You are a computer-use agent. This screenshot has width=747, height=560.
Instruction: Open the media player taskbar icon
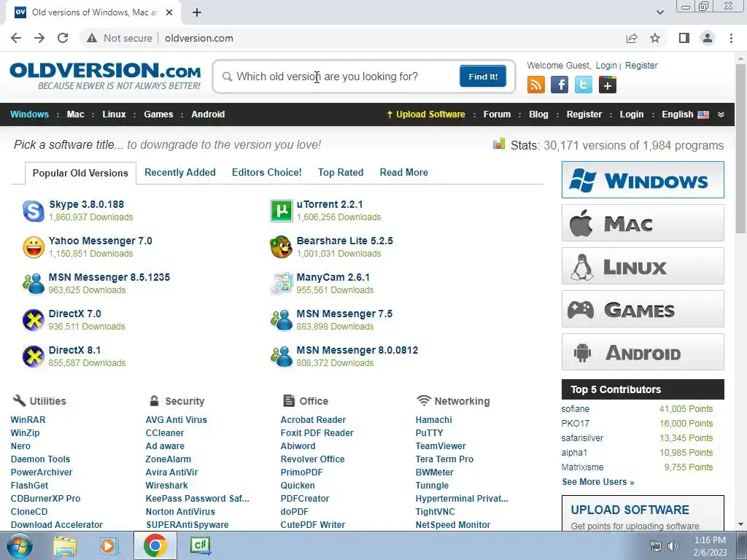point(108,545)
